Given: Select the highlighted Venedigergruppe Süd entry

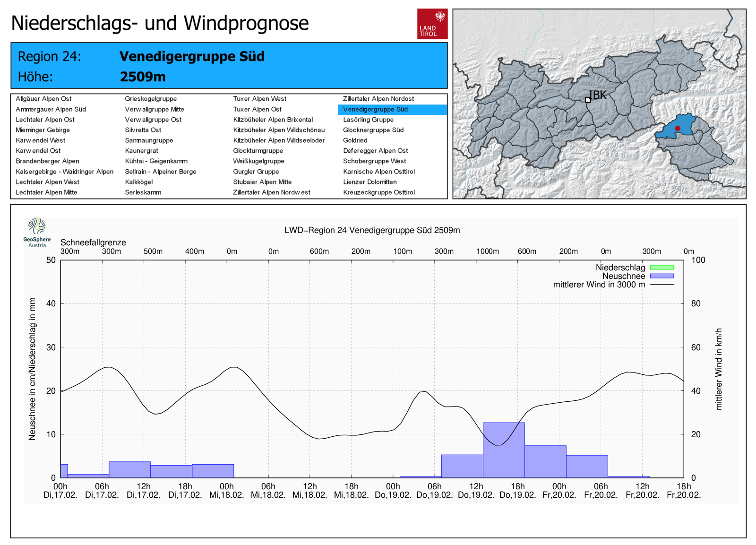Looking at the screenshot, I should pos(375,109).
